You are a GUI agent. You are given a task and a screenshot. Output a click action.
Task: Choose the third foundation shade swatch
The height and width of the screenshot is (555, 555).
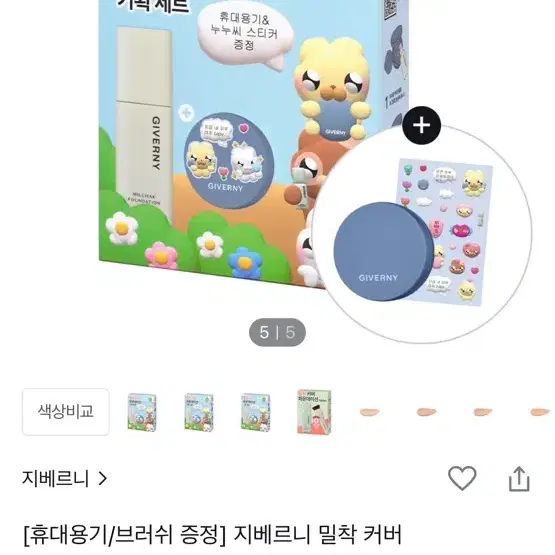point(483,412)
